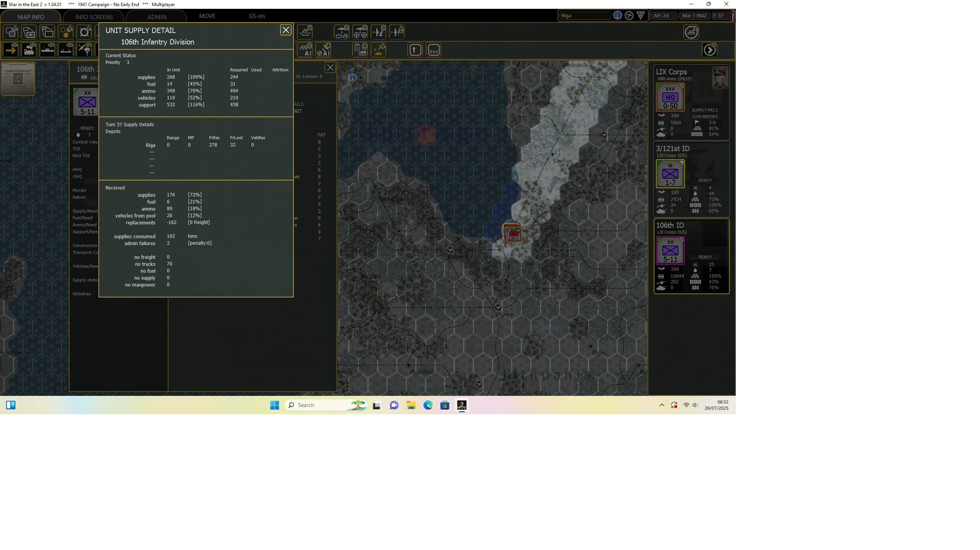Open the COM REPORT link
Screen dimensions: 980x550
click(705, 117)
